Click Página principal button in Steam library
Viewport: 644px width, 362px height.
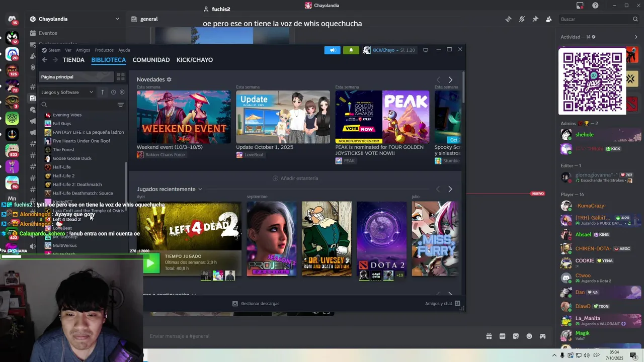(x=76, y=77)
